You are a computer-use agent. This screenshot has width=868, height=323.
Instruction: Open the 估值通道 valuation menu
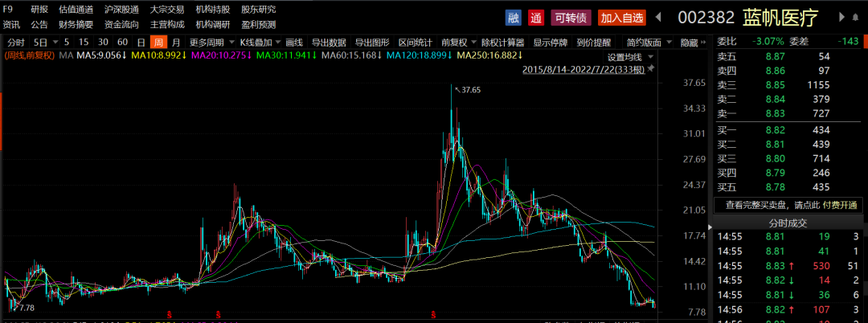76,10
